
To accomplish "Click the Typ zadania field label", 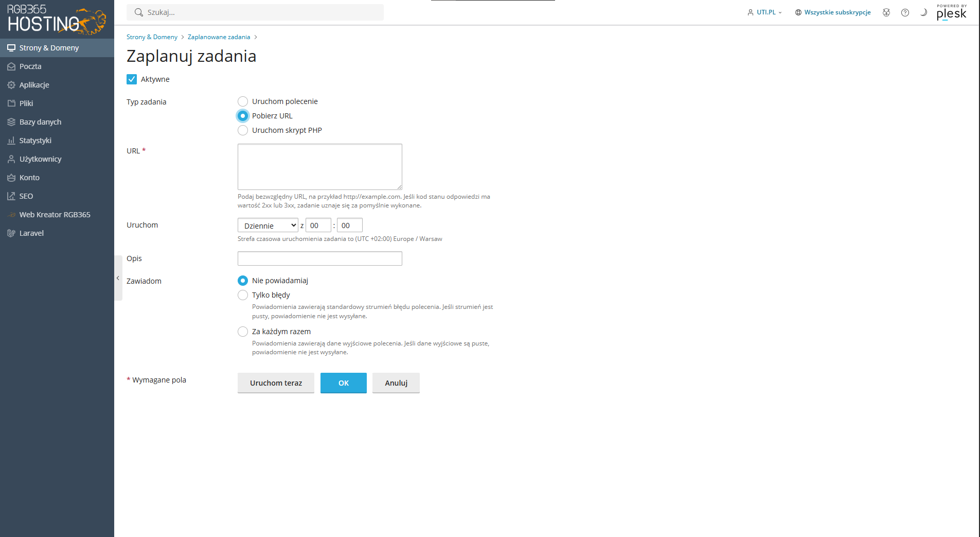I will 147,102.
